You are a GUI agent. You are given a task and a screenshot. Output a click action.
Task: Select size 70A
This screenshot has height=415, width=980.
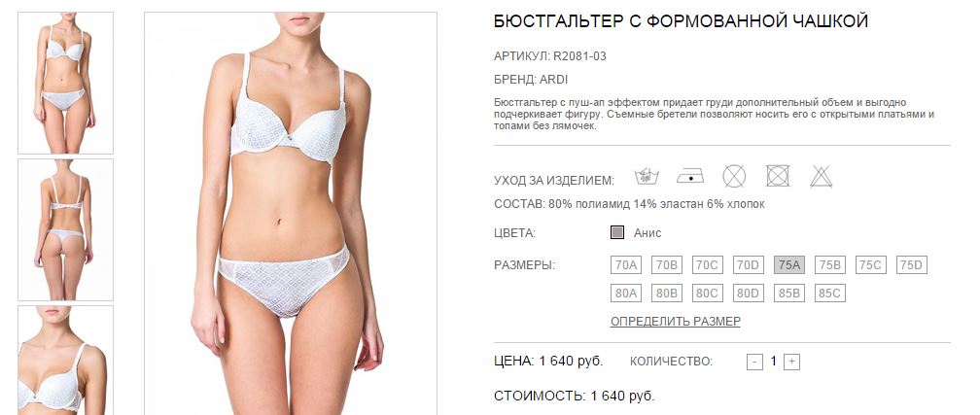[x=626, y=265]
